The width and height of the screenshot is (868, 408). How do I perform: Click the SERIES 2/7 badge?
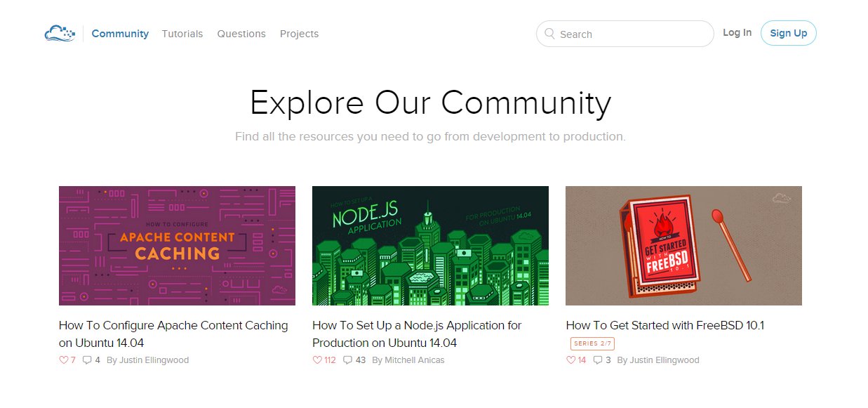(x=593, y=343)
